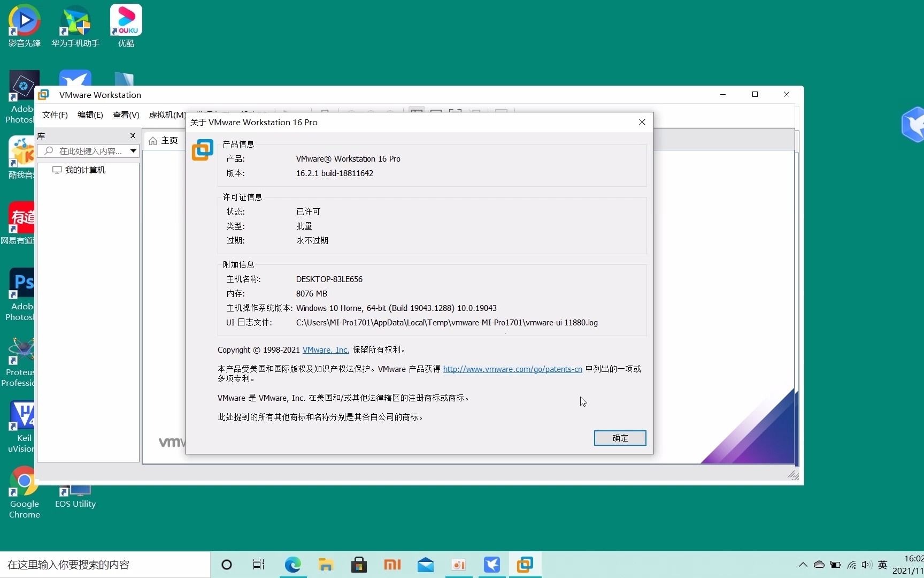
Task: Open the 文件(F) menu
Action: tap(55, 115)
